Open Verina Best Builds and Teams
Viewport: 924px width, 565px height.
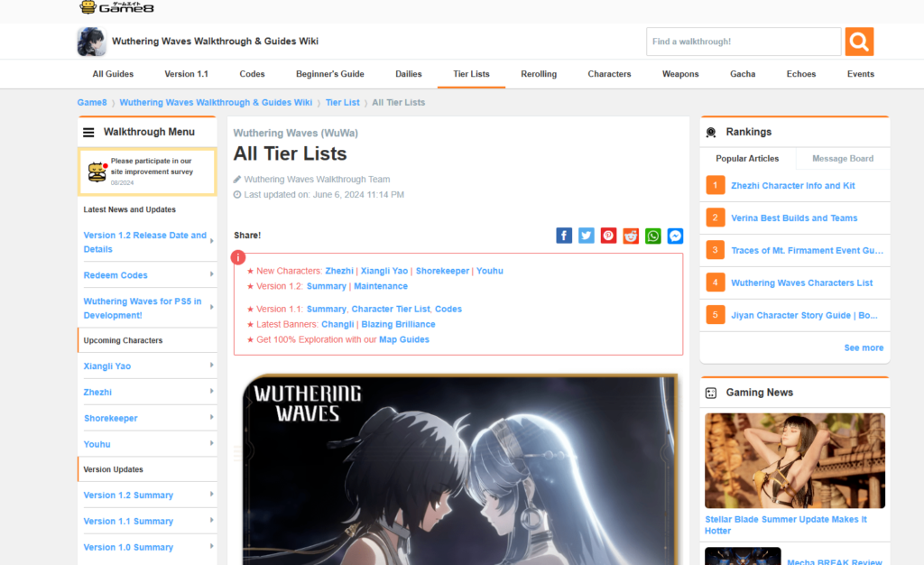point(794,218)
